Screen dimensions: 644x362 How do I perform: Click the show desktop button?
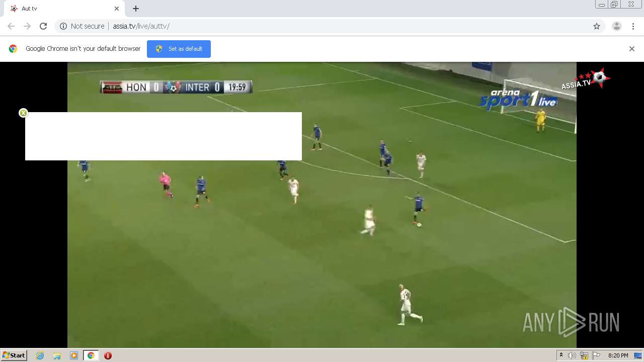coord(638,355)
